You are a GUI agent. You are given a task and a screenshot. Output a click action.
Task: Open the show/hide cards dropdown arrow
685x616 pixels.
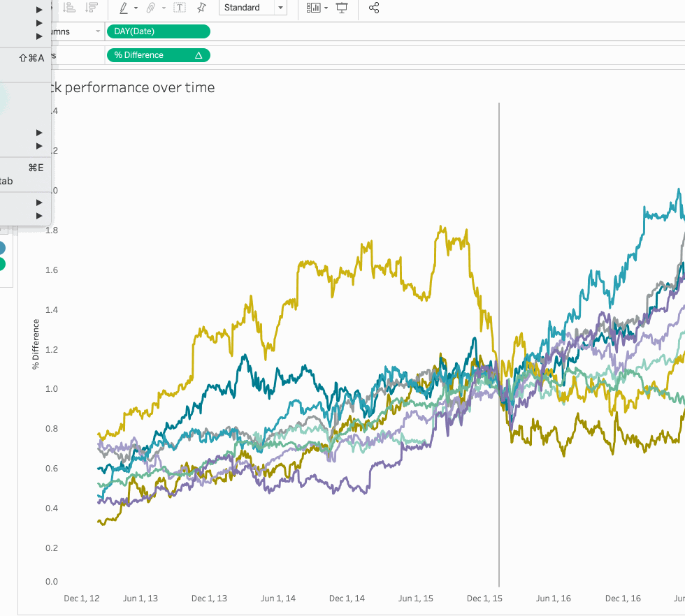click(x=326, y=8)
